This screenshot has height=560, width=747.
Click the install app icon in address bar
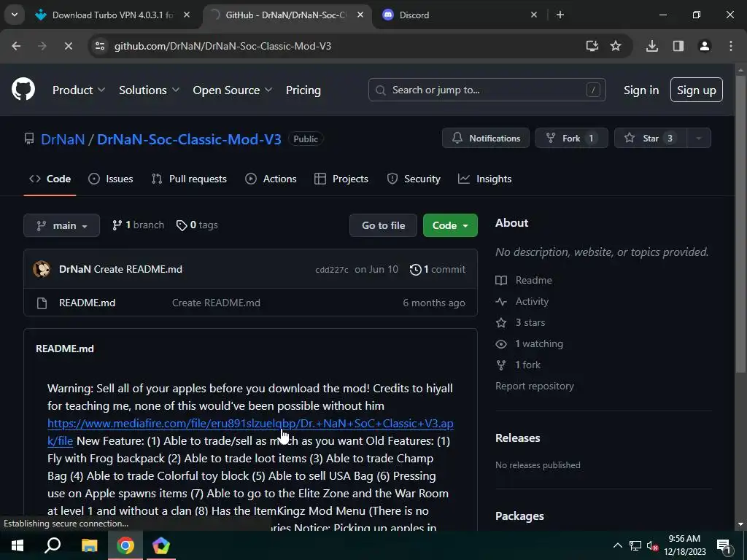592,46
